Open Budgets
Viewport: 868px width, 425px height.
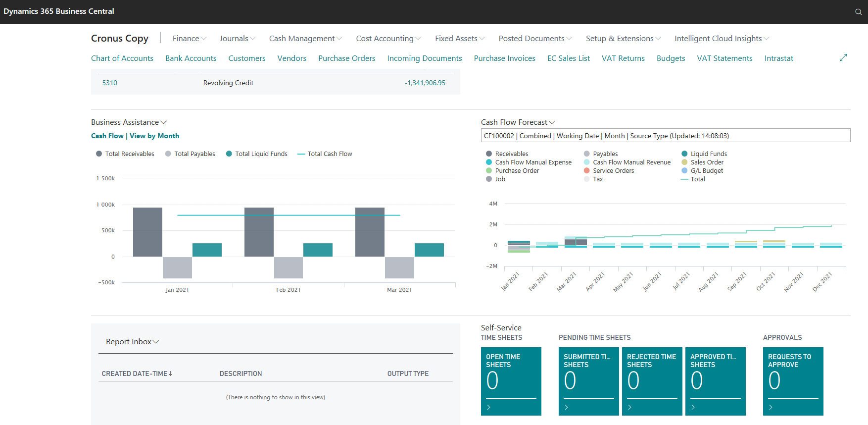tap(671, 58)
